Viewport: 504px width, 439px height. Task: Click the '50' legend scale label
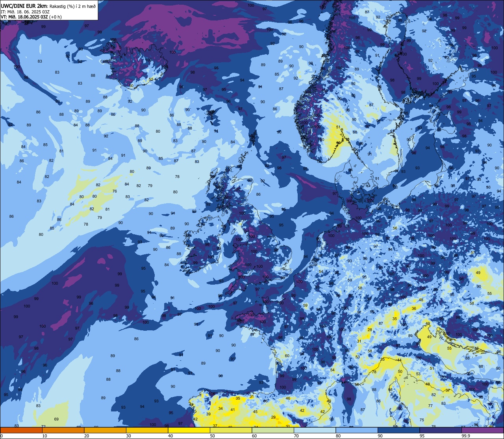tap(212, 436)
